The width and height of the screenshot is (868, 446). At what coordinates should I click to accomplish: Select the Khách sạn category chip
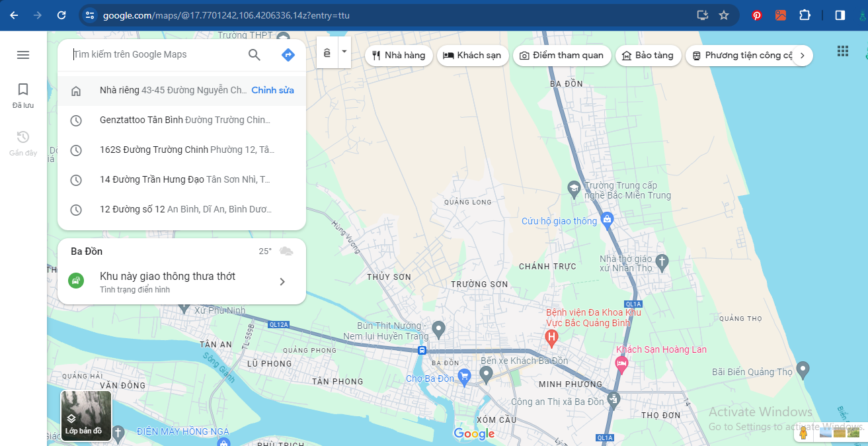point(473,56)
